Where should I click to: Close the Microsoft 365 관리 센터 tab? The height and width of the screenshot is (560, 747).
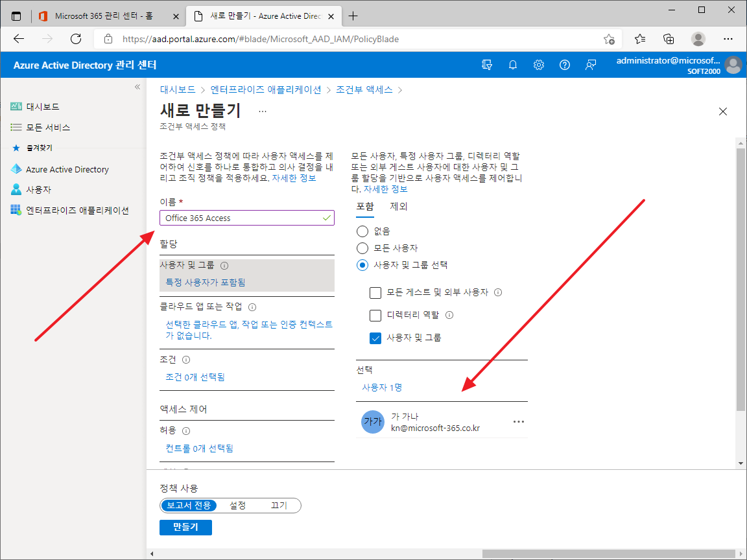176,16
